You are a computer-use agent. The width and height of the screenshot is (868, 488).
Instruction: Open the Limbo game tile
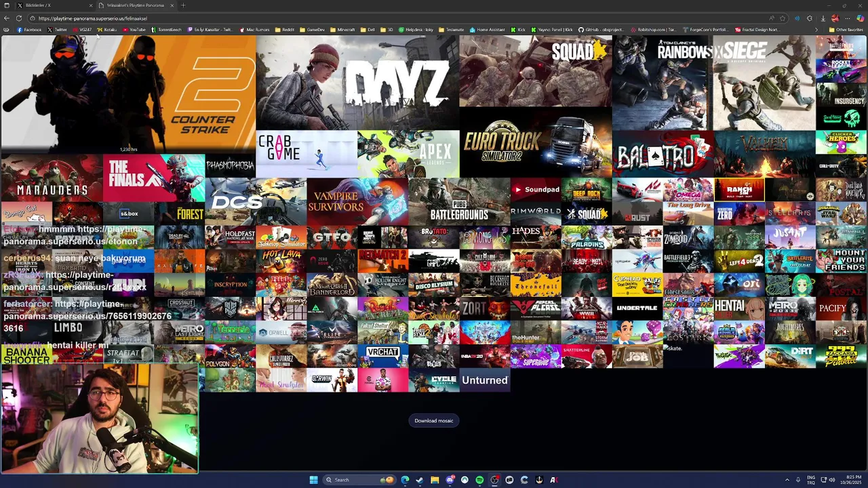click(77, 332)
